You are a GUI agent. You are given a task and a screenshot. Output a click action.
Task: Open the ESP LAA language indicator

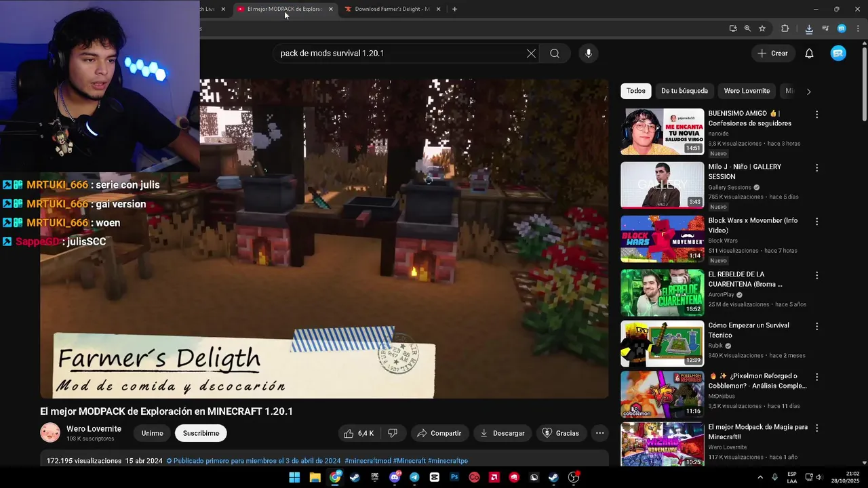[x=792, y=477]
